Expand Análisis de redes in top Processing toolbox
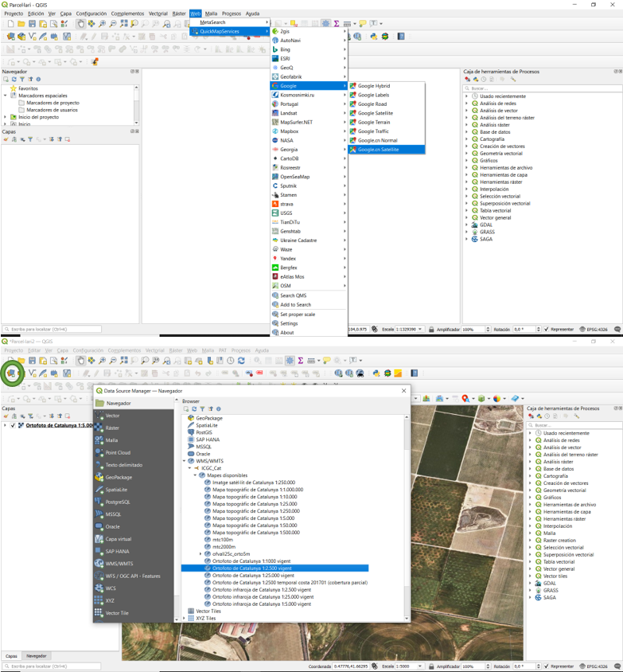This screenshot has width=623, height=672. pos(466,104)
